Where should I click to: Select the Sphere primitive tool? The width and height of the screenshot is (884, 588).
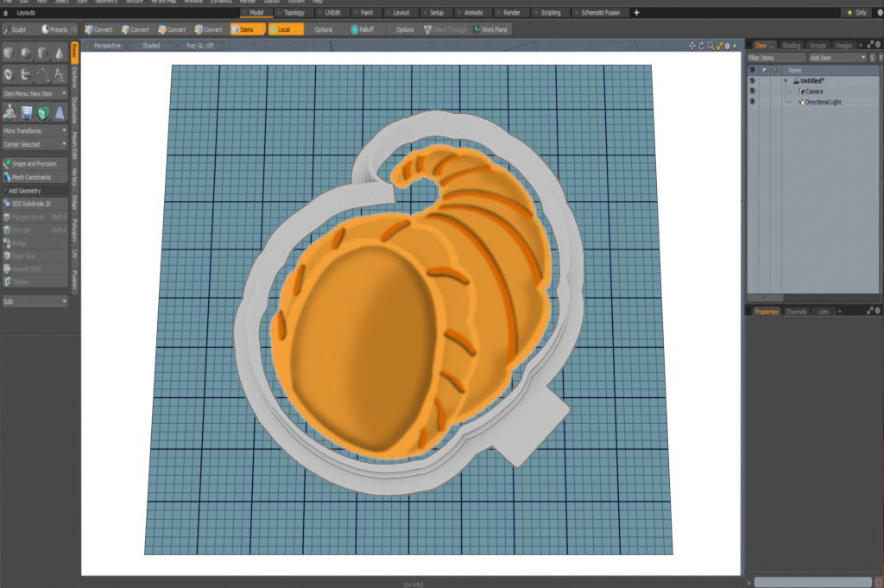coord(25,54)
